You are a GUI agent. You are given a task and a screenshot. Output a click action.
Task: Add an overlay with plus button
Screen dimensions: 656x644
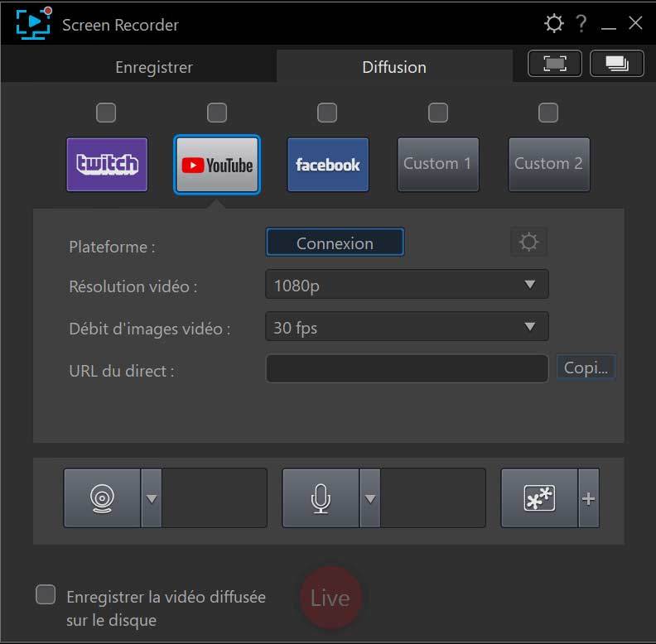589,498
